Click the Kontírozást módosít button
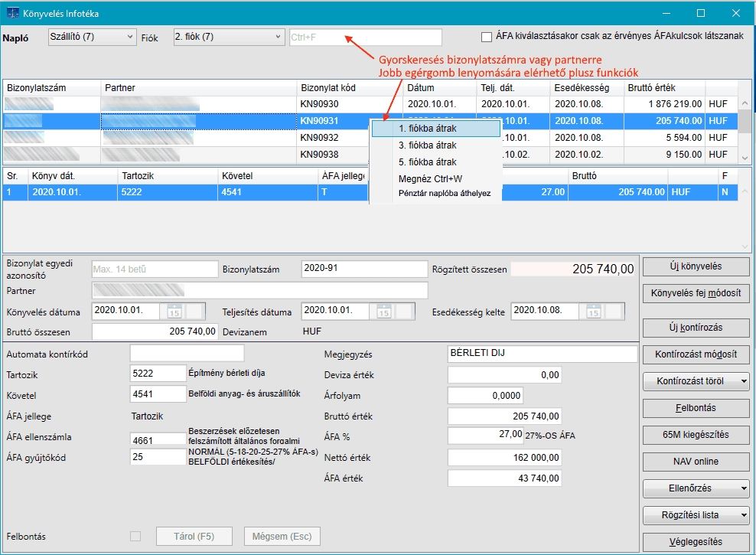 coord(696,354)
